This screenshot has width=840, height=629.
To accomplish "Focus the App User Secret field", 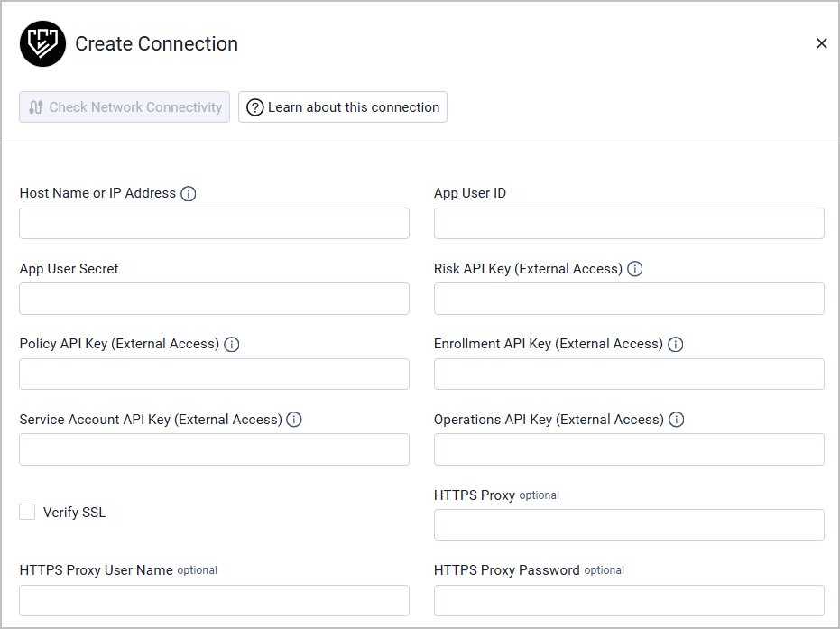I will pyautogui.click(x=214, y=299).
